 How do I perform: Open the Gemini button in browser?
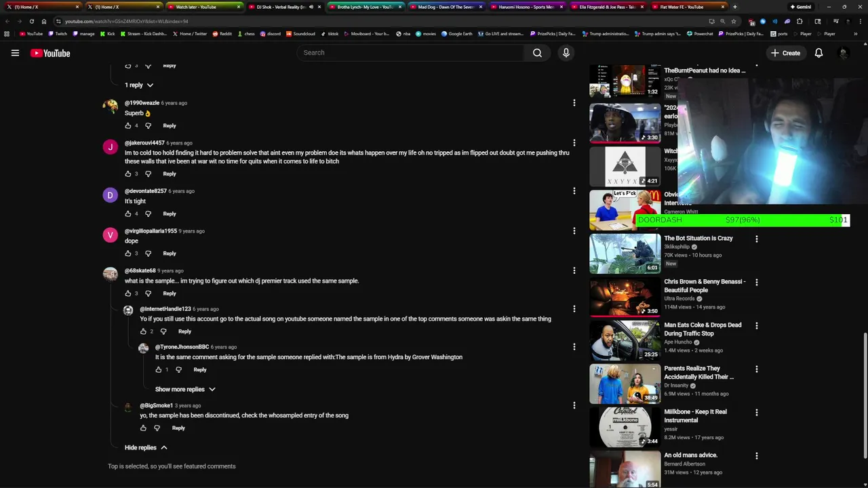pos(801,7)
